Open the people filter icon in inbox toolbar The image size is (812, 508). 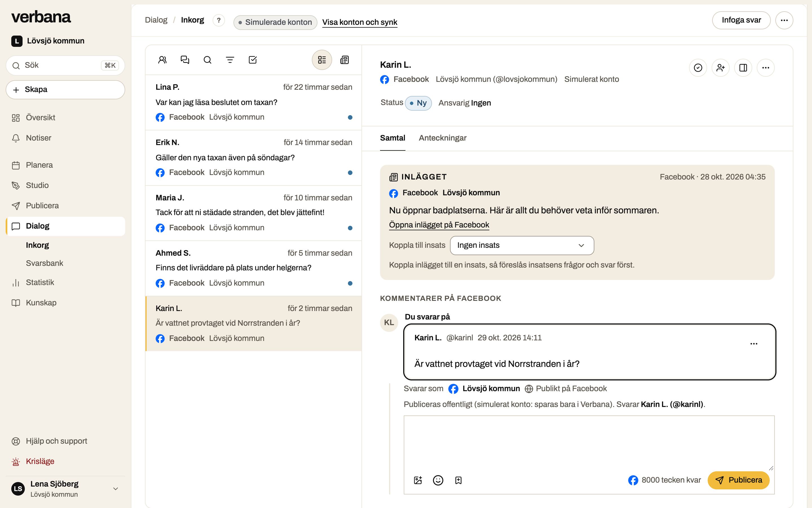(162, 60)
